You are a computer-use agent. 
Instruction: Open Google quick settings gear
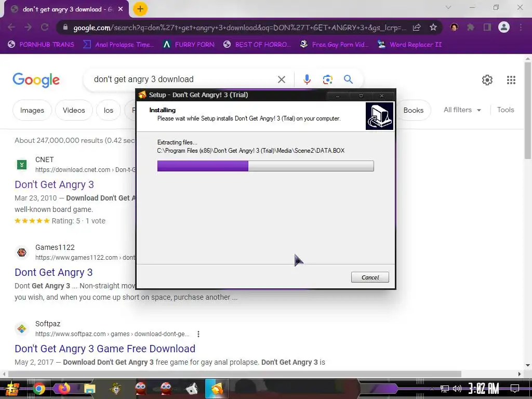coord(487,79)
